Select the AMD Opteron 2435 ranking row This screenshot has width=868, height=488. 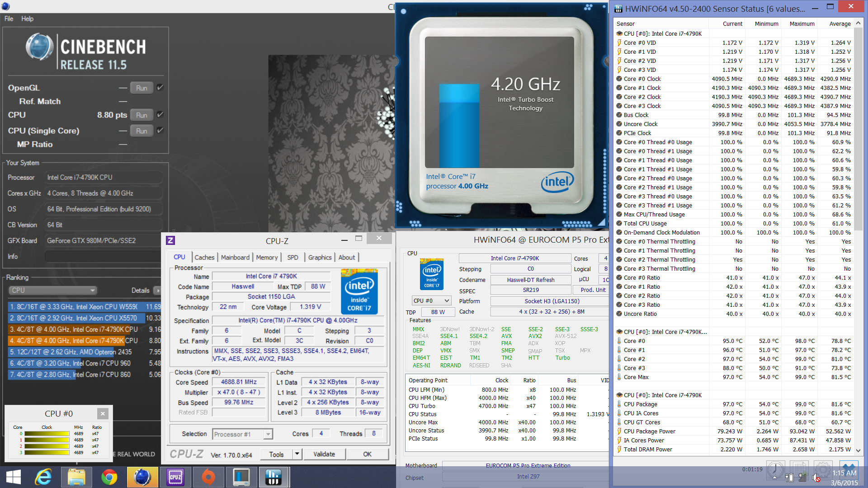84,352
